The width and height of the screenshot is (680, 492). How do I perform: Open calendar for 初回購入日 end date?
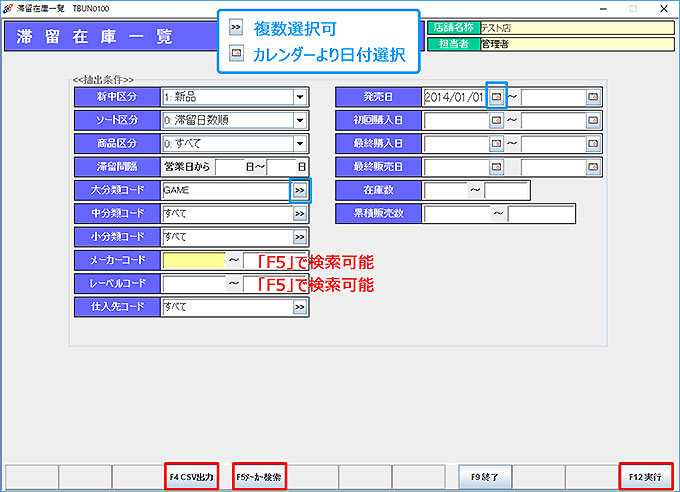point(593,120)
